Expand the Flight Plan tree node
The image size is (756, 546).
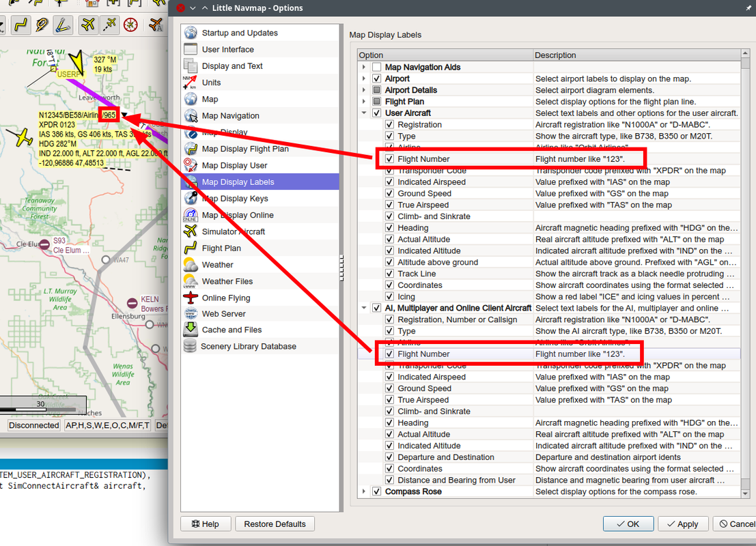[364, 102]
